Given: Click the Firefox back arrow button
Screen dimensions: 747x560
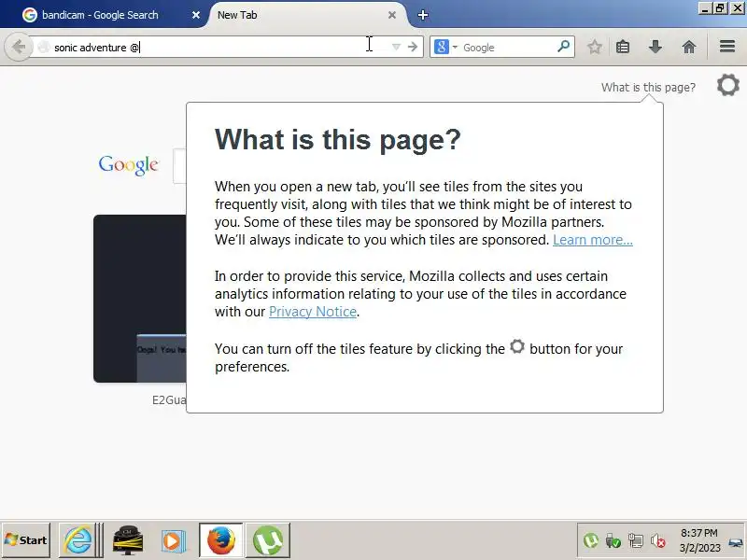Looking at the screenshot, I should click(x=19, y=47).
